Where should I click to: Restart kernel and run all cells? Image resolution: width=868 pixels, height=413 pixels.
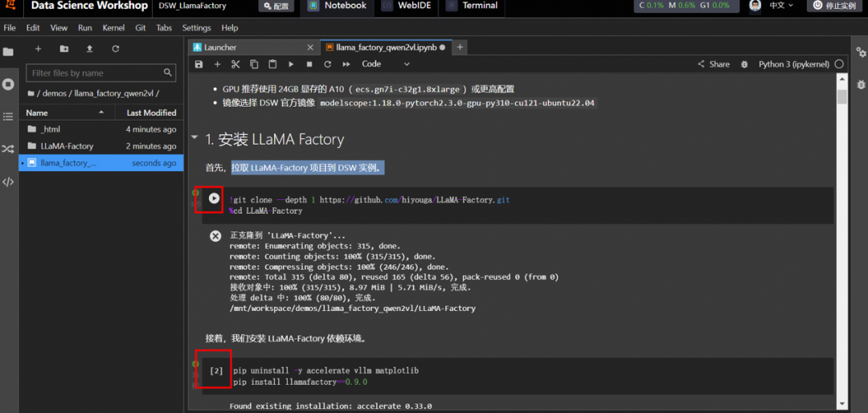click(x=346, y=64)
